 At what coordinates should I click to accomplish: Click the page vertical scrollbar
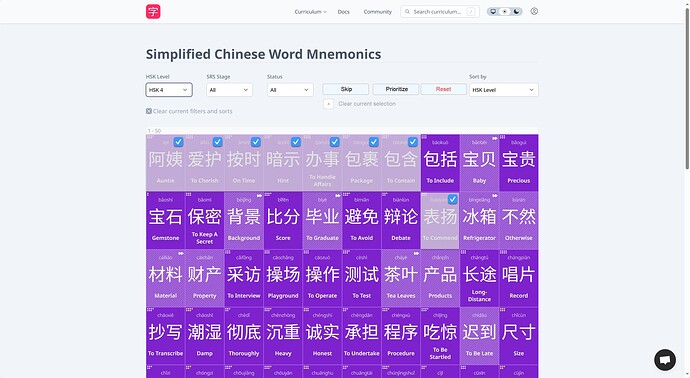pos(687,88)
